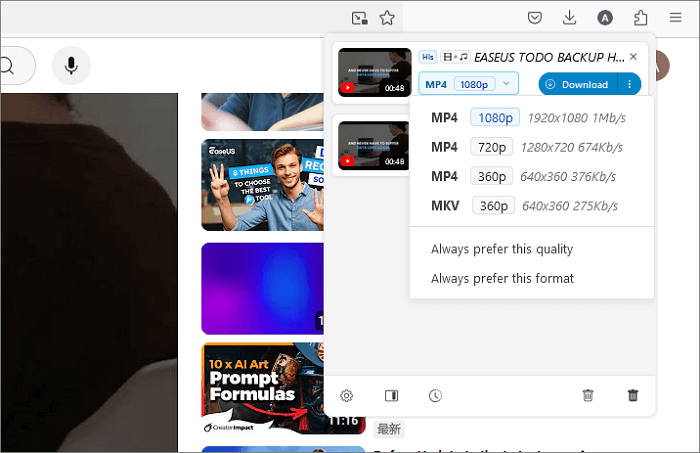Bookmark page with the star icon
The height and width of the screenshot is (453, 700).
[x=387, y=17]
